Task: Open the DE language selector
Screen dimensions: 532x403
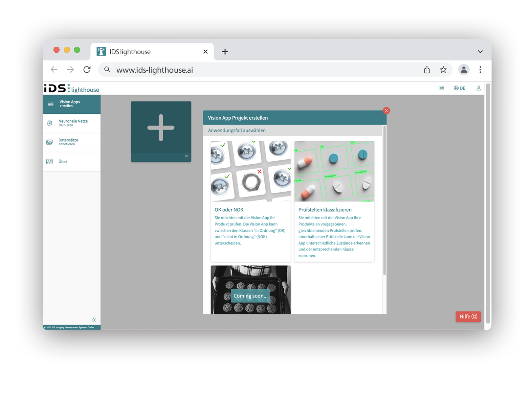Action: (x=459, y=88)
